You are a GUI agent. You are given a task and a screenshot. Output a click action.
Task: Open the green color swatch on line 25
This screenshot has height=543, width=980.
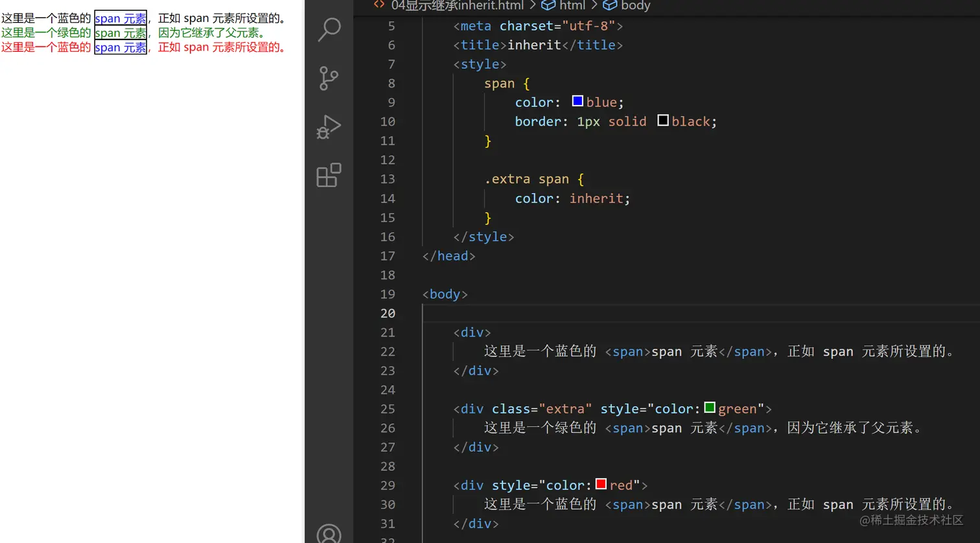710,408
